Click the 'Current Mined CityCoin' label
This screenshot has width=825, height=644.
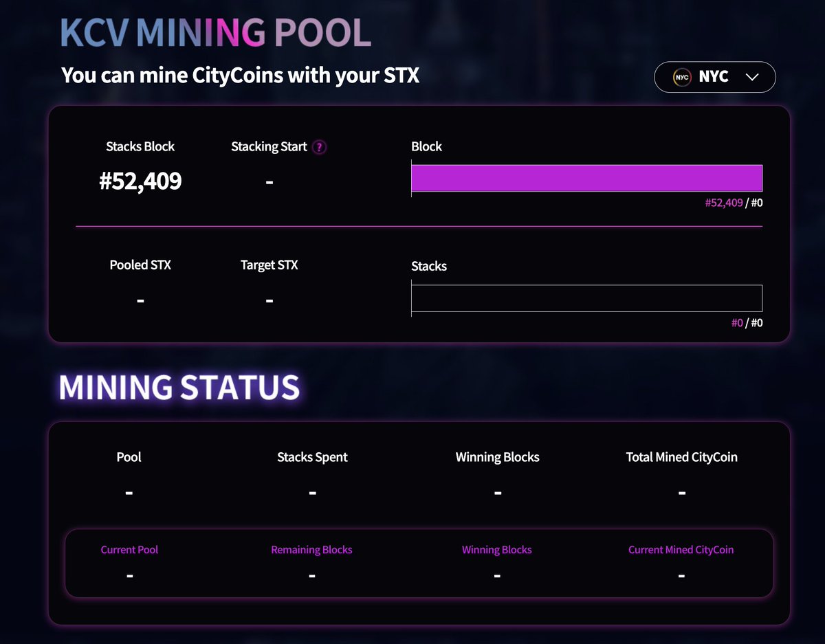click(x=681, y=550)
